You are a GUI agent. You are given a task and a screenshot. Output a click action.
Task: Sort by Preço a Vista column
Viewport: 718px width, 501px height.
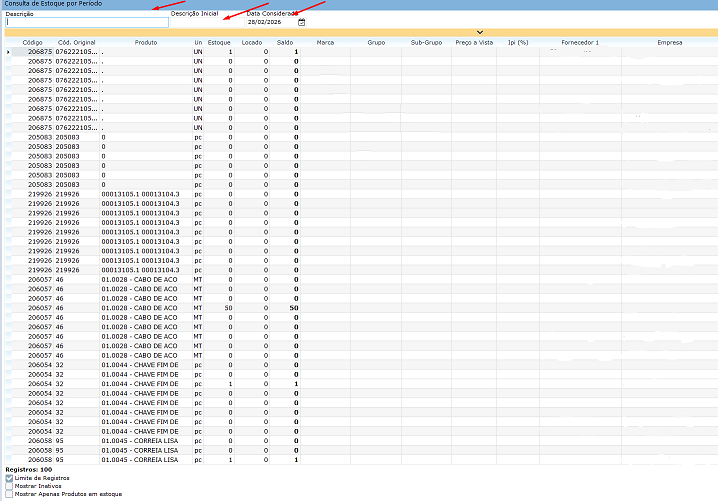click(475, 43)
